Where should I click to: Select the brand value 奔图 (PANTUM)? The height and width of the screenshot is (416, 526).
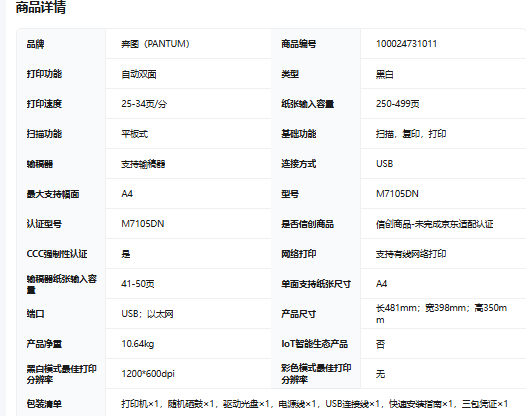tap(155, 44)
